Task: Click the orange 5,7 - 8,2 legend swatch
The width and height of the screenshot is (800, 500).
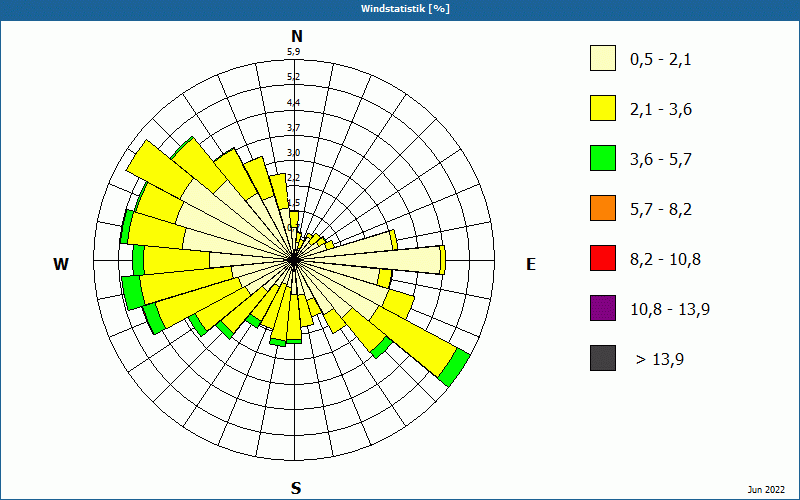Action: [x=603, y=208]
